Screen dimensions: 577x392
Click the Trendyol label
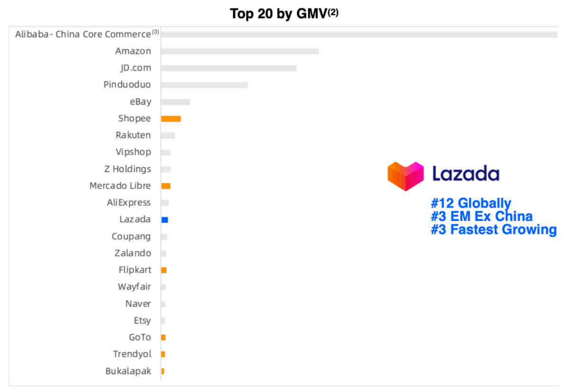(x=132, y=354)
